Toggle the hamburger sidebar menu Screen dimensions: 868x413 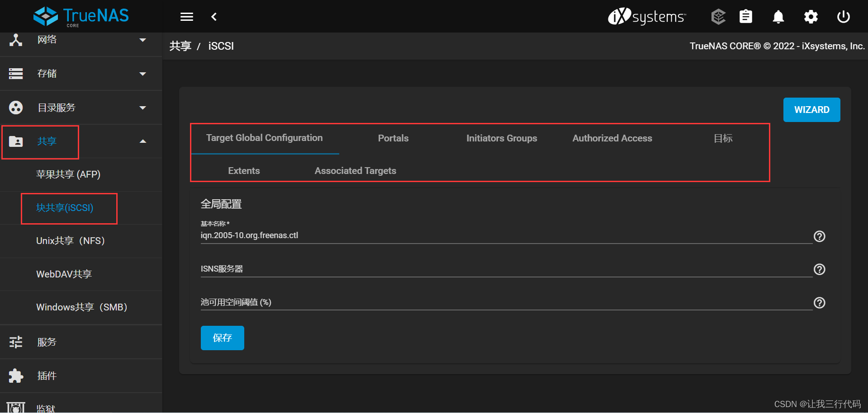tap(187, 17)
